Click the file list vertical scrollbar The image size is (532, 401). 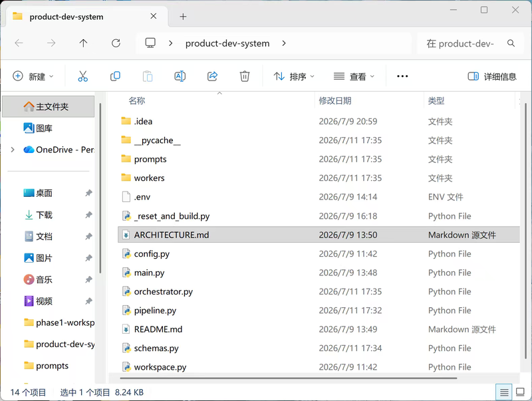[x=525, y=231]
